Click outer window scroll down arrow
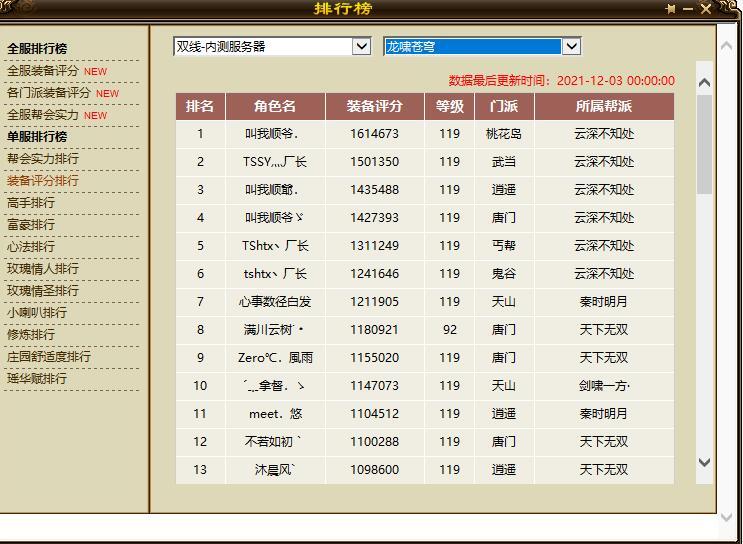 point(726,517)
